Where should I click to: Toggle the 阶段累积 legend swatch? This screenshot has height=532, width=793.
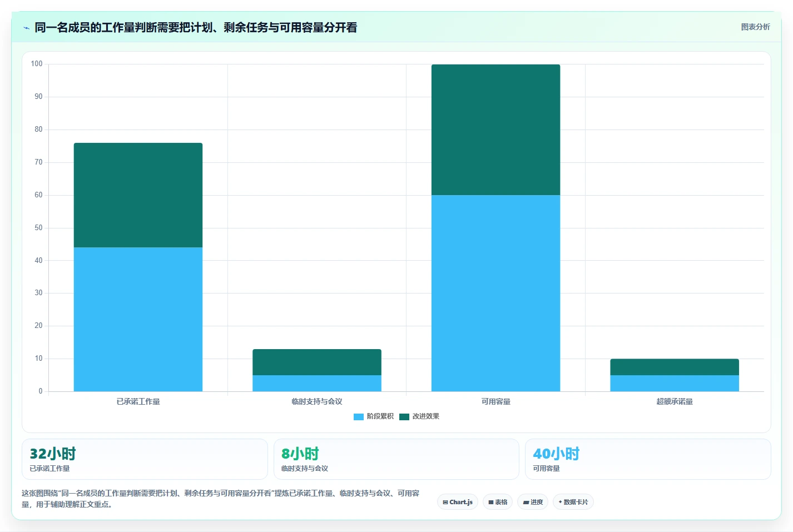[x=359, y=416]
